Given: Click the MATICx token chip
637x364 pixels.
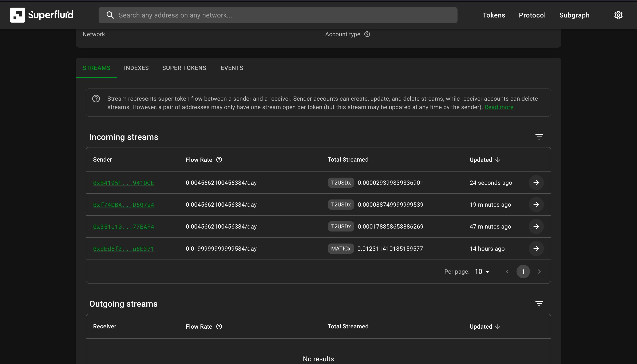Looking at the screenshot, I should (x=340, y=249).
